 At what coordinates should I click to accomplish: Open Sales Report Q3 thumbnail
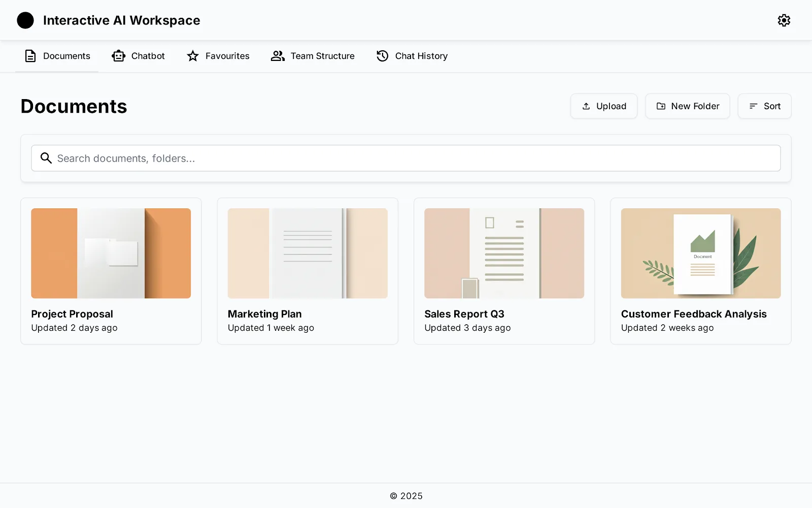click(504, 253)
